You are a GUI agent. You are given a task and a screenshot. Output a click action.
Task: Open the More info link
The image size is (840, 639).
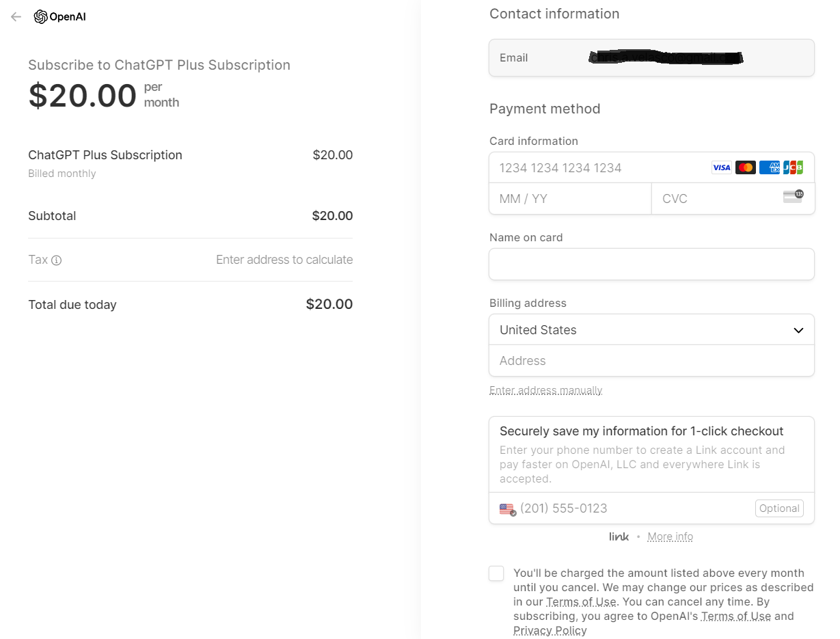click(x=670, y=536)
